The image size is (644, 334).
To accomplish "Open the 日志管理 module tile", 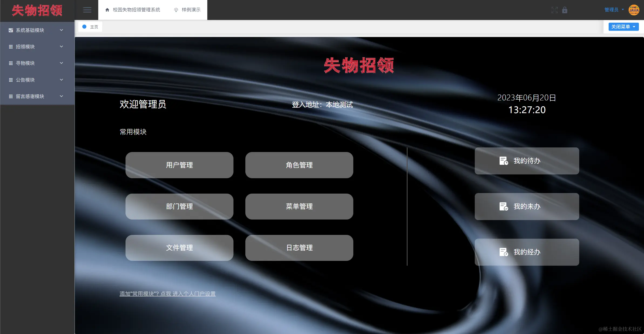I will (x=299, y=248).
